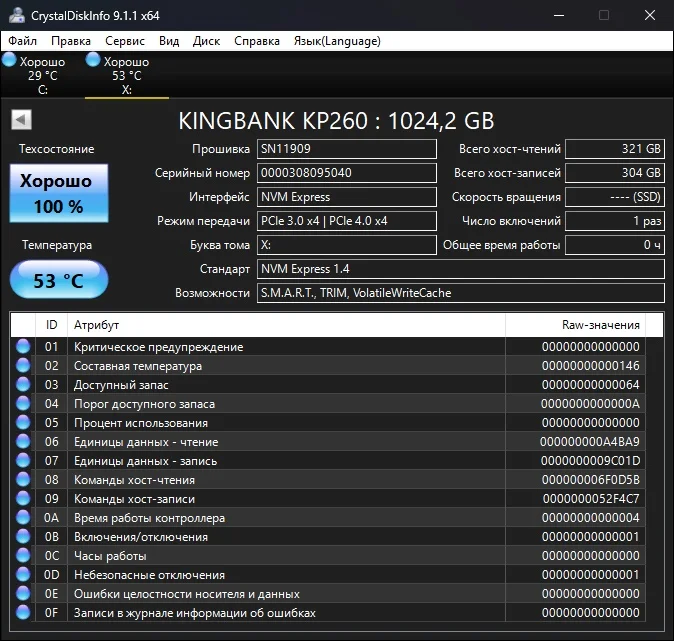
Task: Click the 53 °C temperature button
Action: coord(58,281)
